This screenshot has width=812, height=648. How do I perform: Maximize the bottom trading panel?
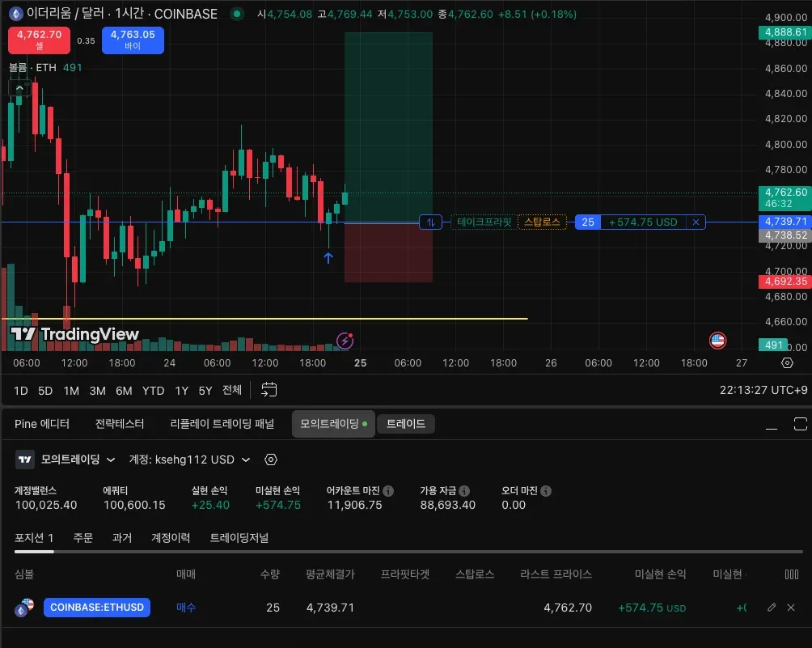coord(800,424)
